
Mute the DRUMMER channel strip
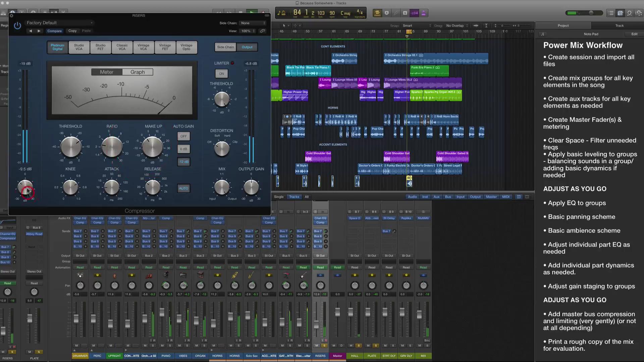(76, 346)
